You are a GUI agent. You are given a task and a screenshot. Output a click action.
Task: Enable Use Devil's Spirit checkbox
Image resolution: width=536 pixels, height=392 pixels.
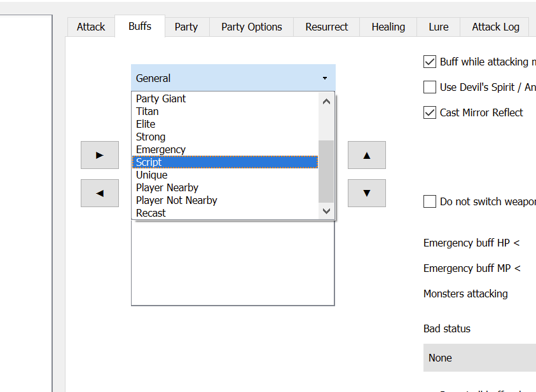click(x=430, y=87)
